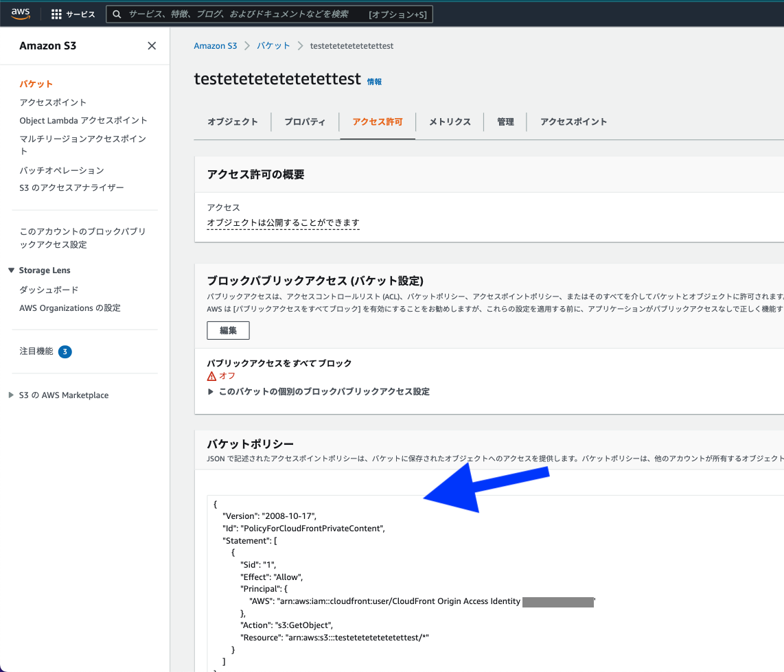Viewport: 784px width, 672px height.
Task: Click the "Action": "s3:GetObject" policy line
Action: tap(286, 625)
